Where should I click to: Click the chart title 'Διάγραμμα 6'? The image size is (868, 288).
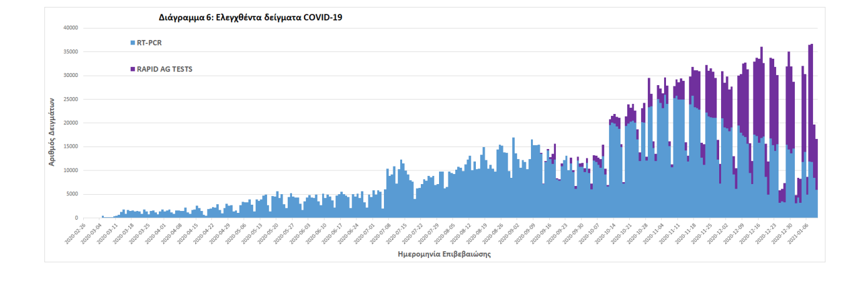250,18
